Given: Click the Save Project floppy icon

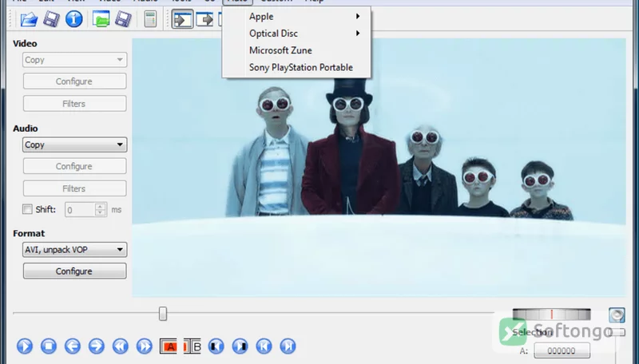Looking at the screenshot, I should (x=123, y=19).
